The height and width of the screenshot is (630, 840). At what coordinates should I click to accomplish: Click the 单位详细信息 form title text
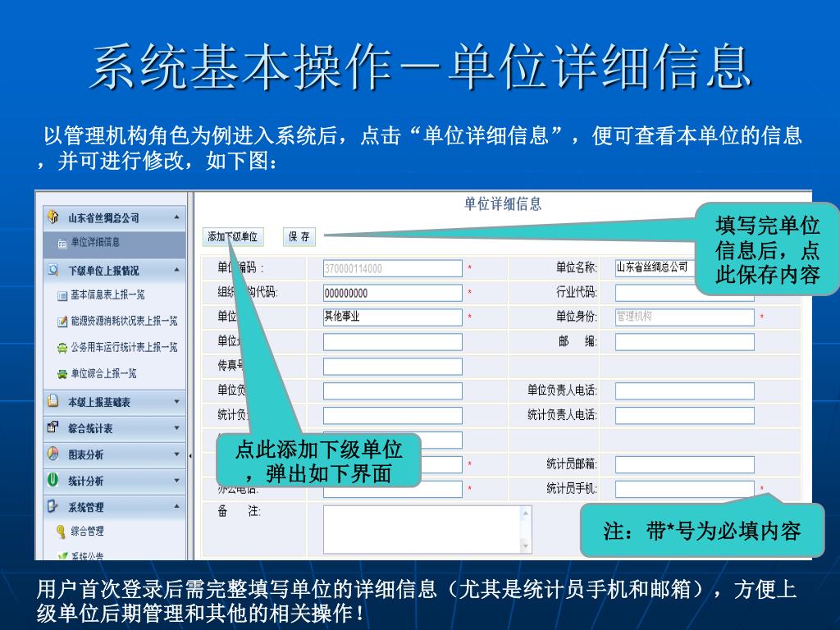pyautogui.click(x=503, y=204)
